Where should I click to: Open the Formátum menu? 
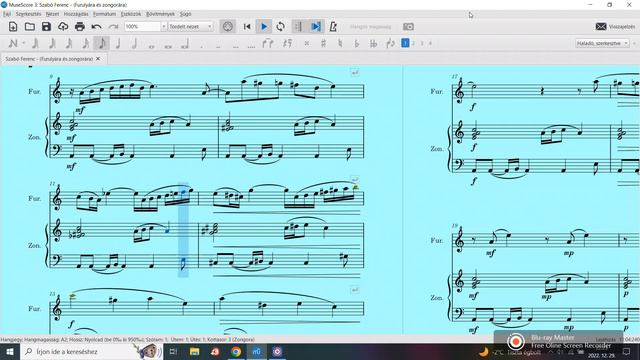tap(104, 14)
